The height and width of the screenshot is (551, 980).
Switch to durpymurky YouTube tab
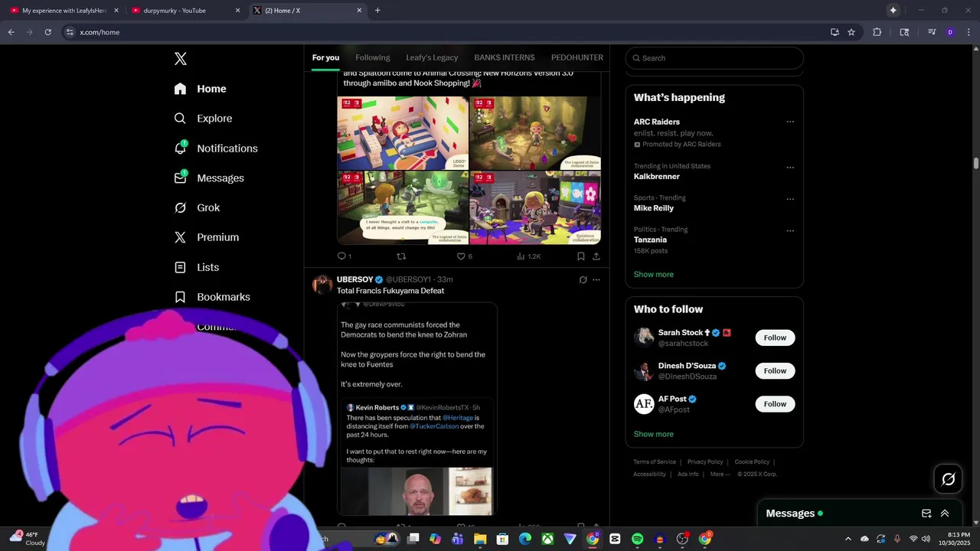(184, 11)
